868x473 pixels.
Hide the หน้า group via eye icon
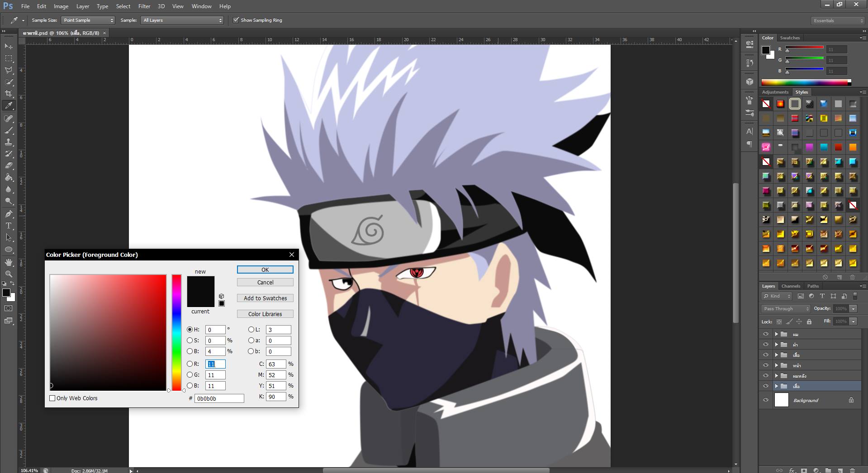tap(766, 365)
